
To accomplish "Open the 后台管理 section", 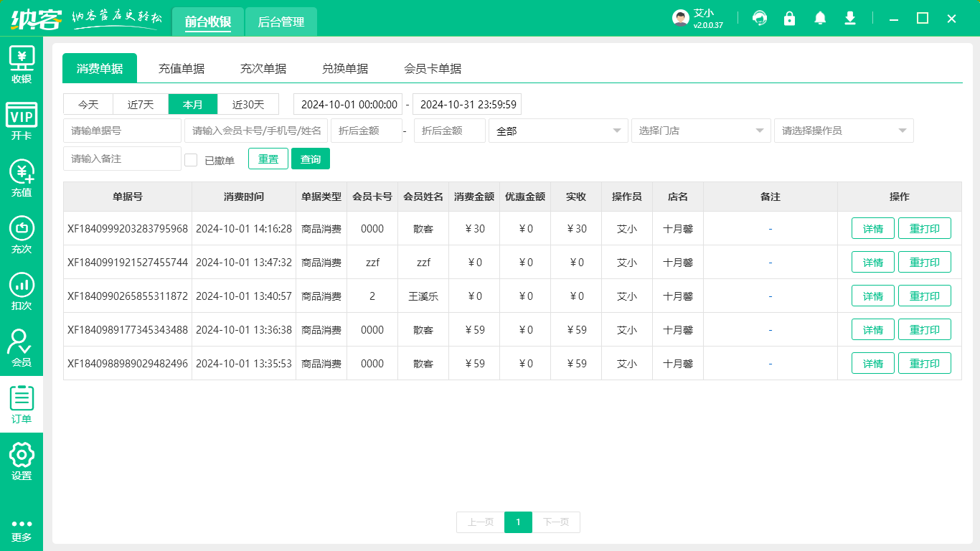I will pyautogui.click(x=281, y=22).
